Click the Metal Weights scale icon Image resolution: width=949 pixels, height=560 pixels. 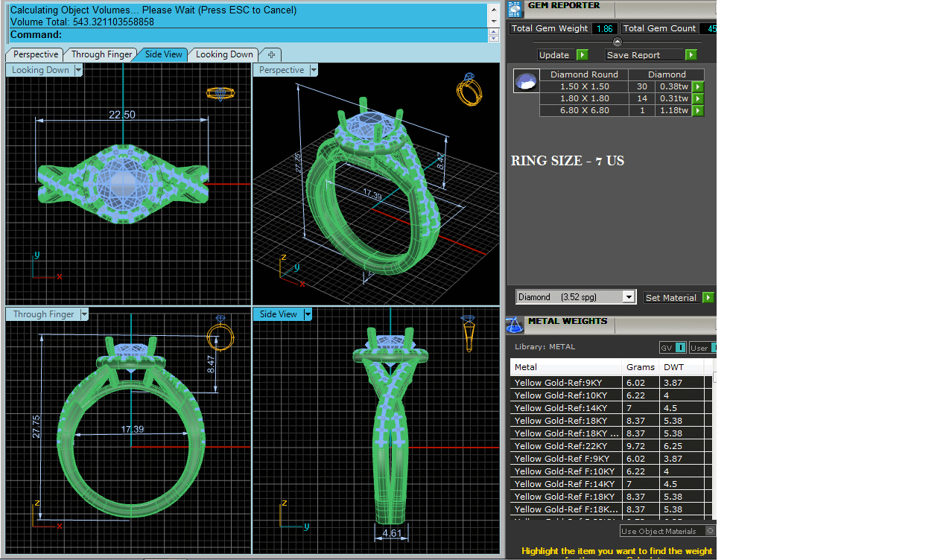[514, 325]
